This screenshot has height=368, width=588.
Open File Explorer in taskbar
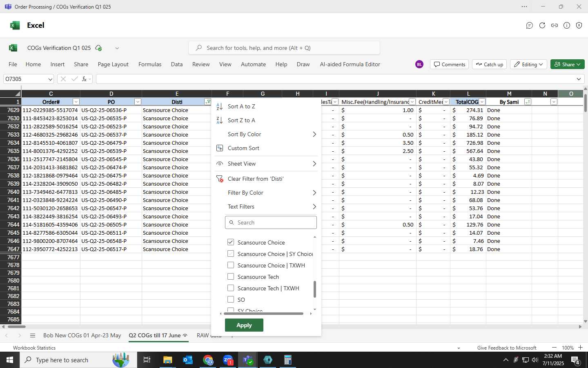click(x=167, y=360)
